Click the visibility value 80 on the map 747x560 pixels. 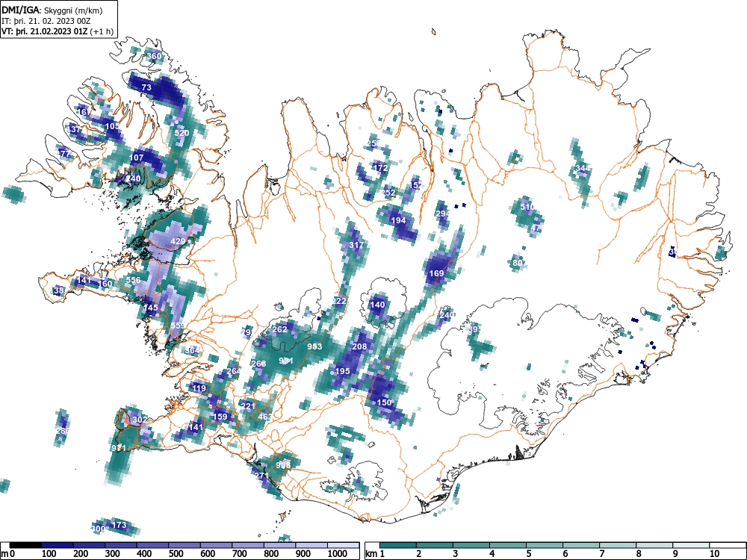[x=518, y=262]
